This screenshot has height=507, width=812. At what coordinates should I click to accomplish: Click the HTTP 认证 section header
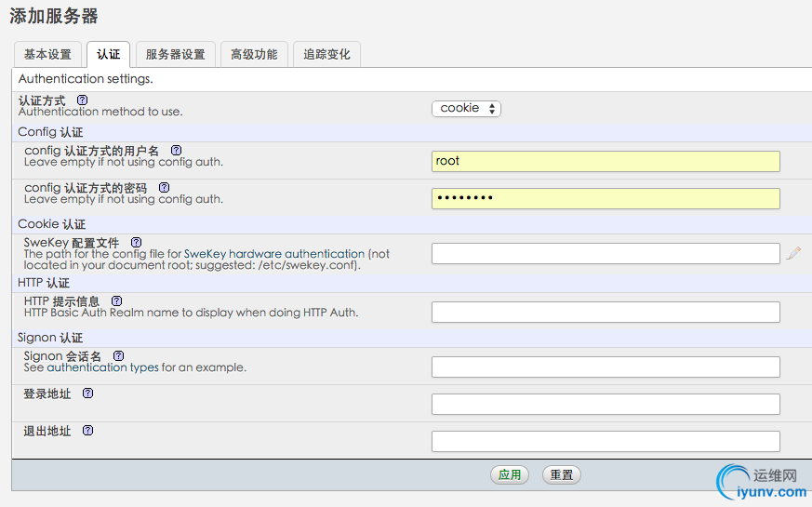tap(44, 283)
